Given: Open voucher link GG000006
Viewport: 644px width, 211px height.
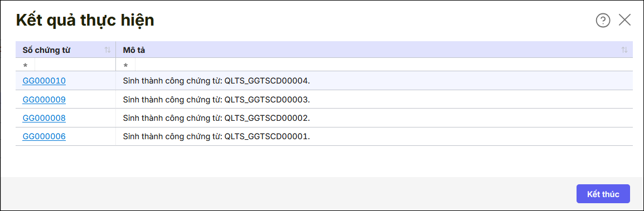Looking at the screenshot, I should (45, 136).
